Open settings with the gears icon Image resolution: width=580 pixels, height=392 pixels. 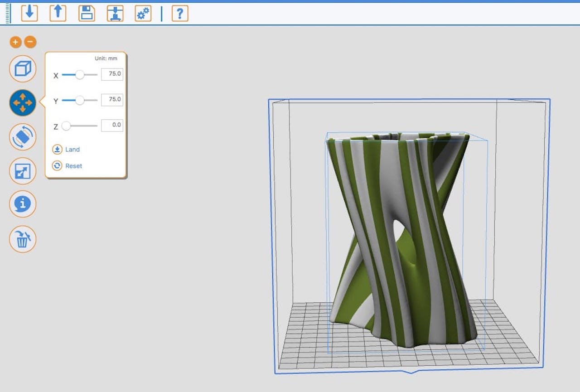[143, 13]
